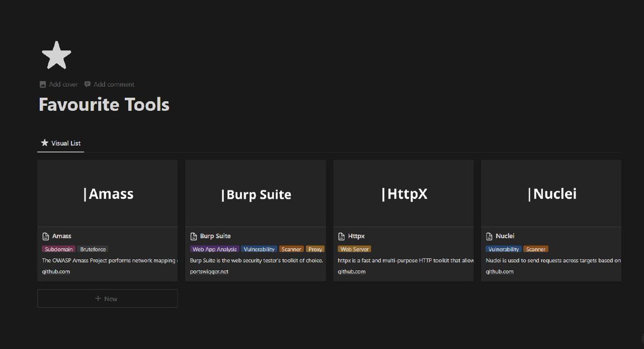This screenshot has height=349, width=644.
Task: Open github.com link on Amass card
Action: (x=56, y=272)
